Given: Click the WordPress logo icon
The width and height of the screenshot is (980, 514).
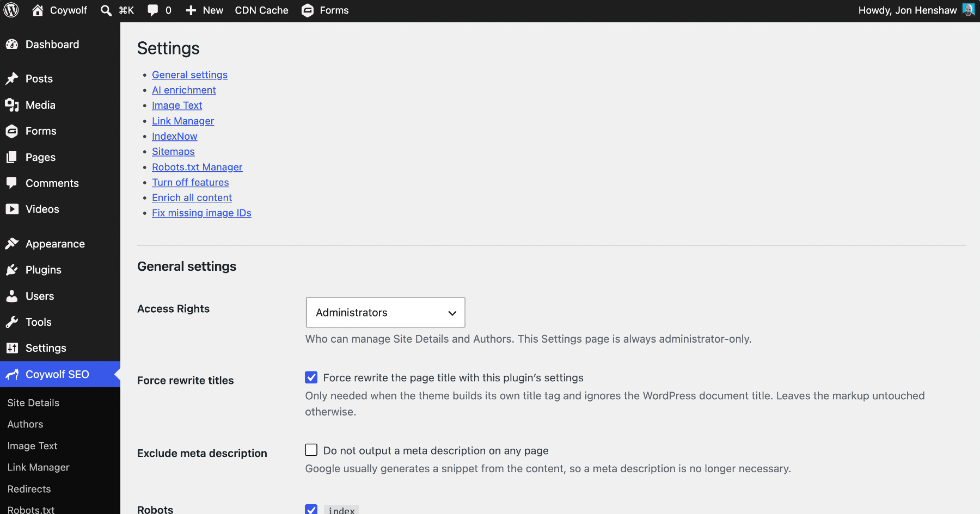Looking at the screenshot, I should [11, 10].
